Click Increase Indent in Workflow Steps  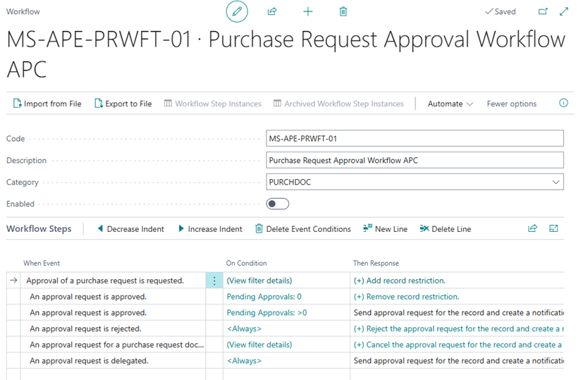coord(209,229)
